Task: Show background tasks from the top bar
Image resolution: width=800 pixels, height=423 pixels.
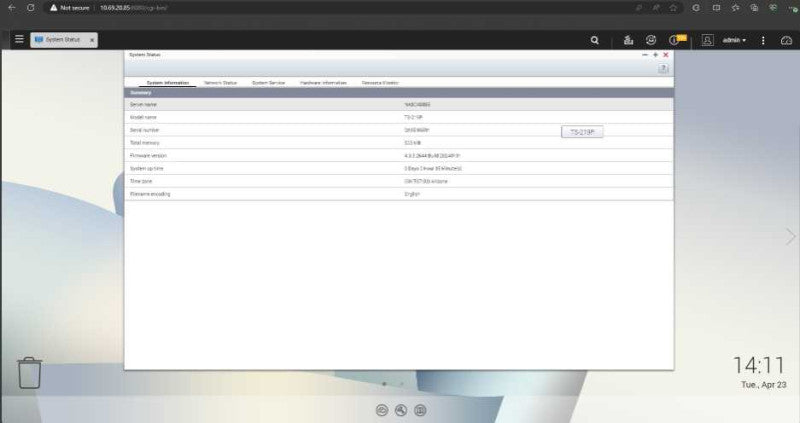Action: [x=629, y=40]
